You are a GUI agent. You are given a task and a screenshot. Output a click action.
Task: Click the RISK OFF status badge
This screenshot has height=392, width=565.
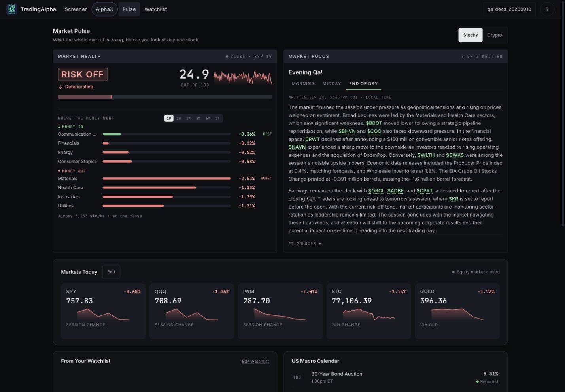click(x=83, y=74)
